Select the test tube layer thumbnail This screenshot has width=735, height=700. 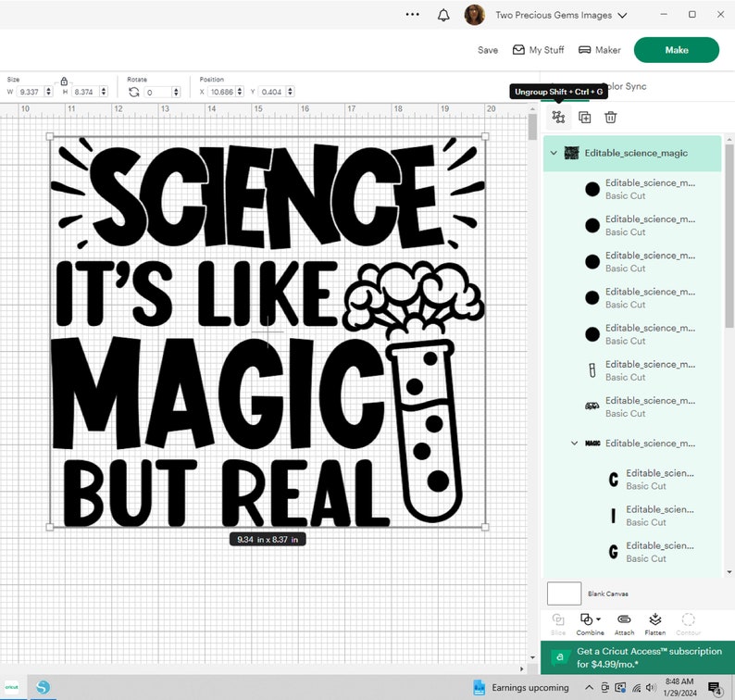pyautogui.click(x=592, y=370)
